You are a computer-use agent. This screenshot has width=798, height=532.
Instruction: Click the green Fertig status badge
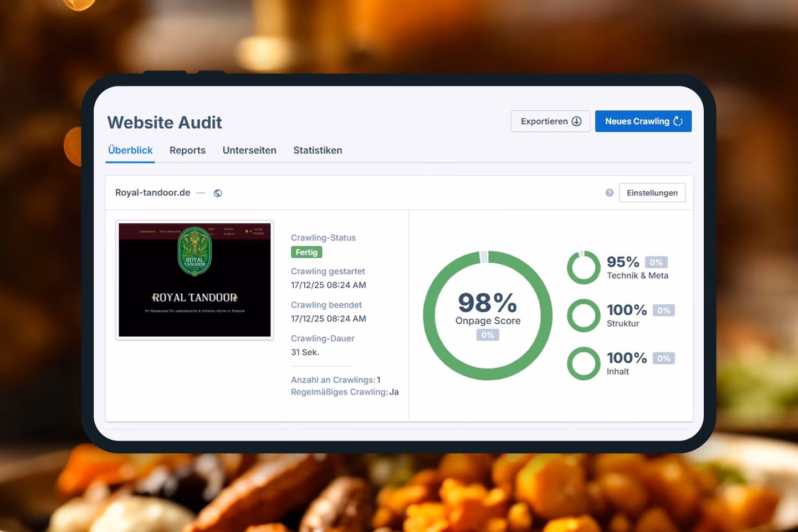[306, 252]
